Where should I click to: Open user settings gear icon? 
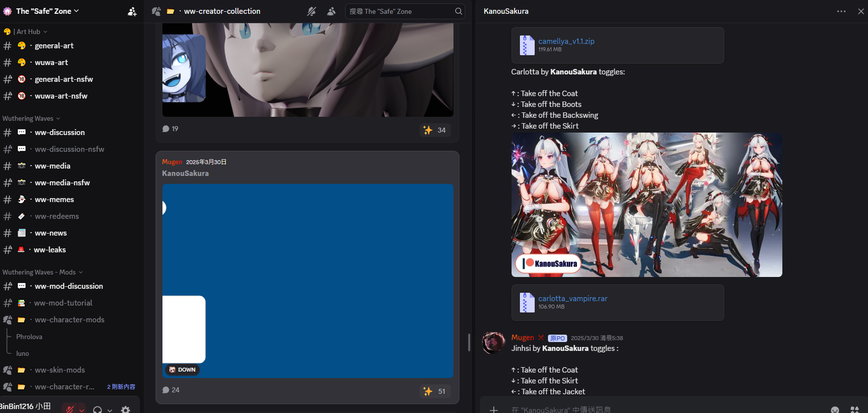(126, 410)
